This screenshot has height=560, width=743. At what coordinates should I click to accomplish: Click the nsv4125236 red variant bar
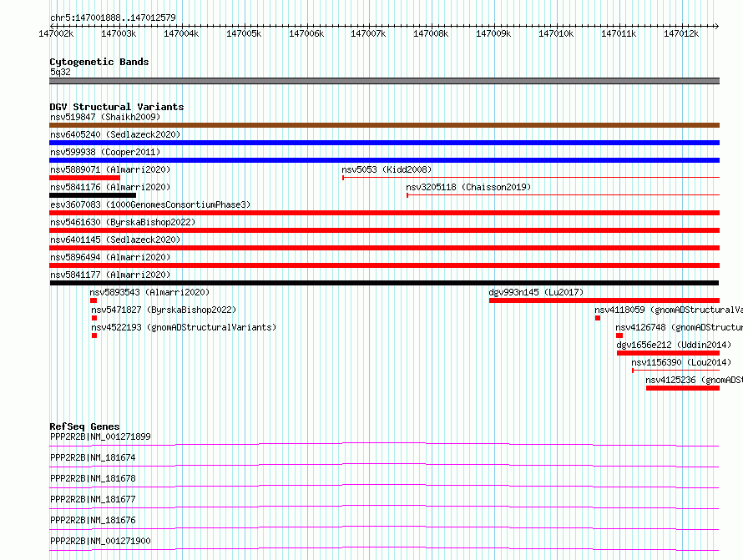683,388
